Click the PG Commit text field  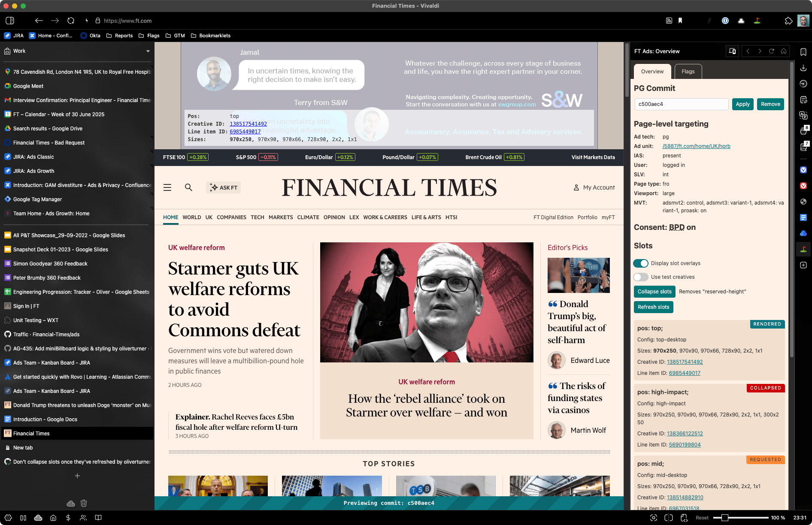pyautogui.click(x=682, y=104)
